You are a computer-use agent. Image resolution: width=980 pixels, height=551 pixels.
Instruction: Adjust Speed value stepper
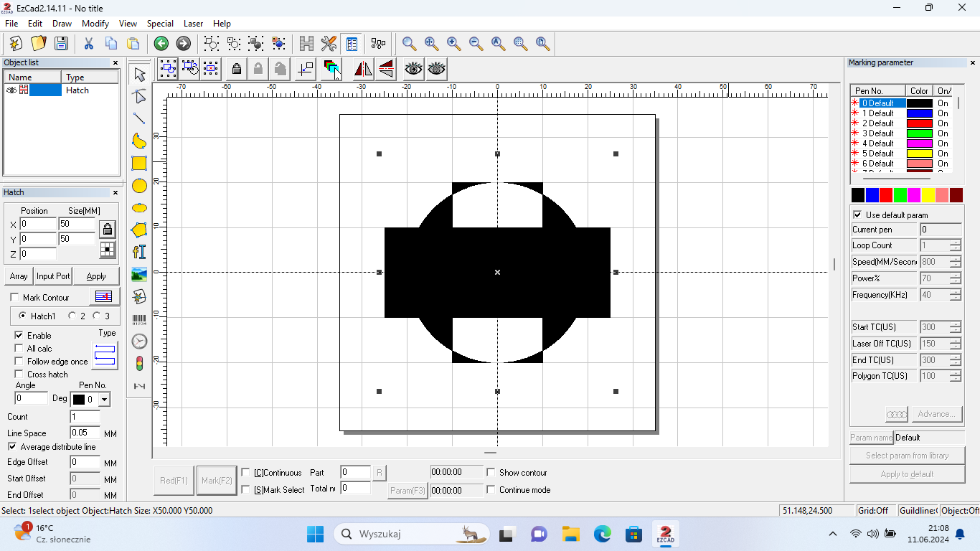[955, 262]
